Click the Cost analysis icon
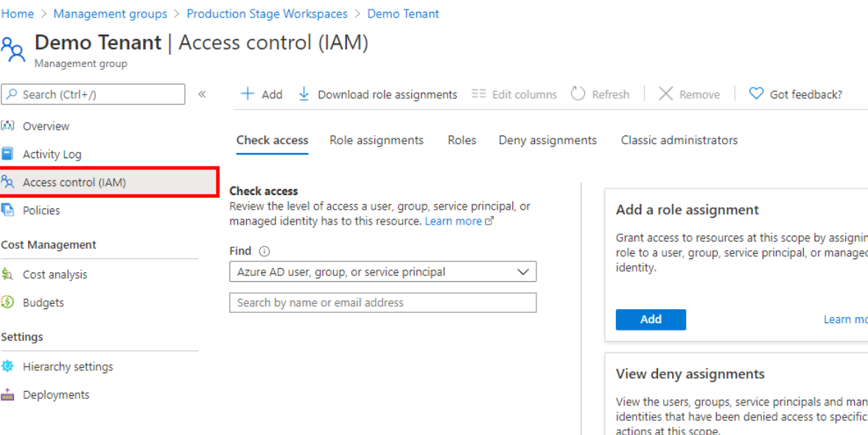Screen dimensions: 868x435 (8, 274)
